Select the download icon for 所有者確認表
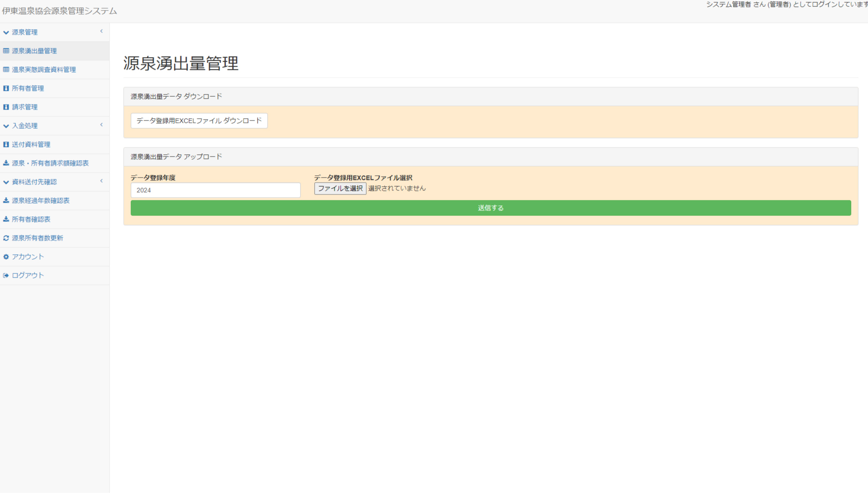868x493 pixels. (x=5, y=219)
